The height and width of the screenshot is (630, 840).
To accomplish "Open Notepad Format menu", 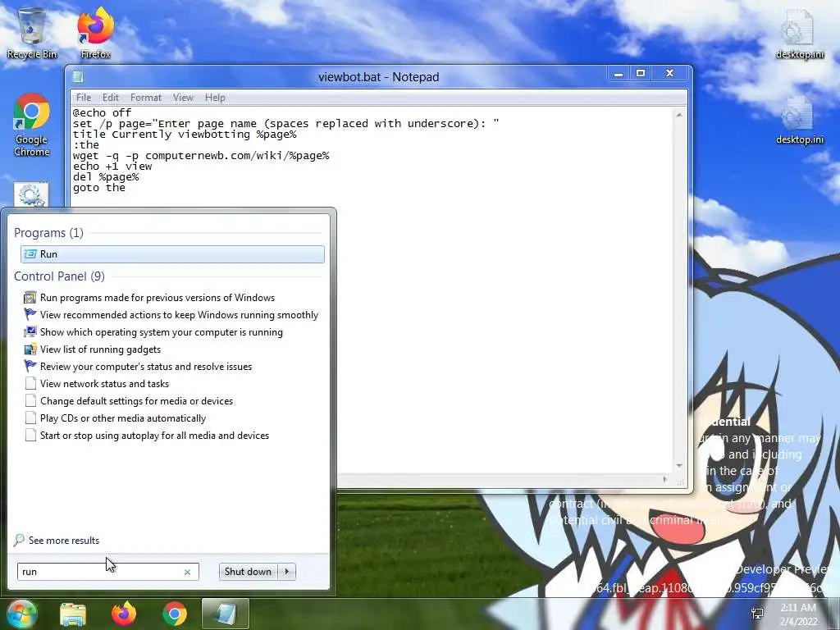I will [146, 98].
